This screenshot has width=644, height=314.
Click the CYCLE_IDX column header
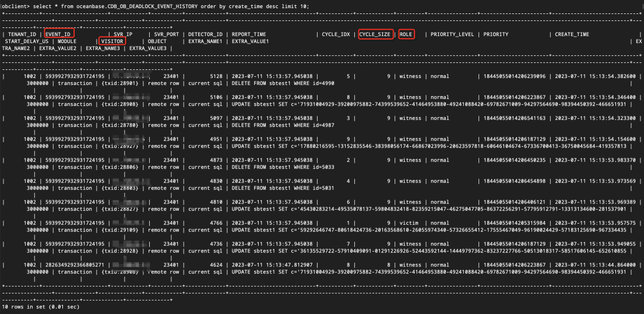coord(336,34)
